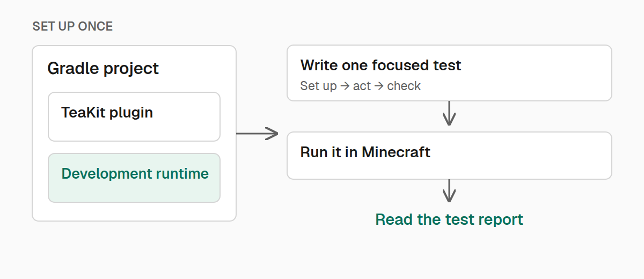Select the TeaKit plugin box

click(134, 116)
